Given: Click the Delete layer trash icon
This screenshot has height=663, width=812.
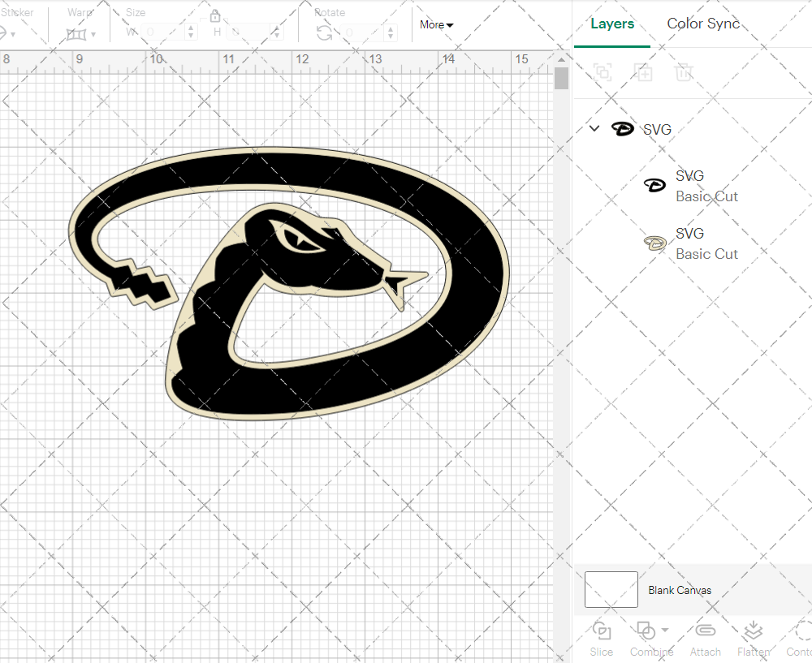Looking at the screenshot, I should [684, 72].
